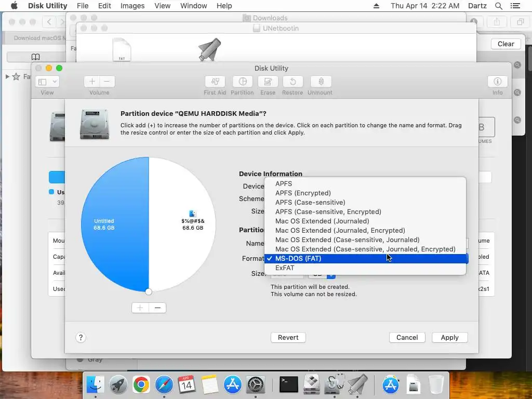
Task: Open Notes from the Dock
Action: (210, 385)
